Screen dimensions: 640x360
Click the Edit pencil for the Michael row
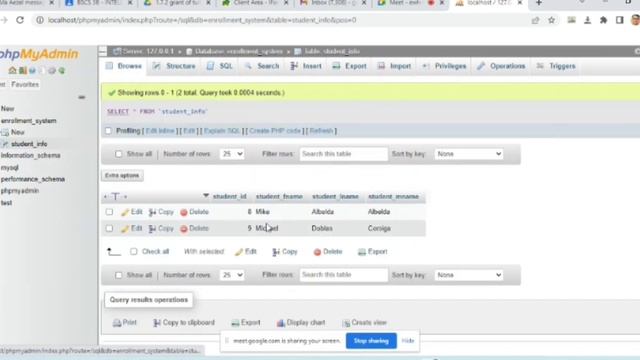coord(131,228)
